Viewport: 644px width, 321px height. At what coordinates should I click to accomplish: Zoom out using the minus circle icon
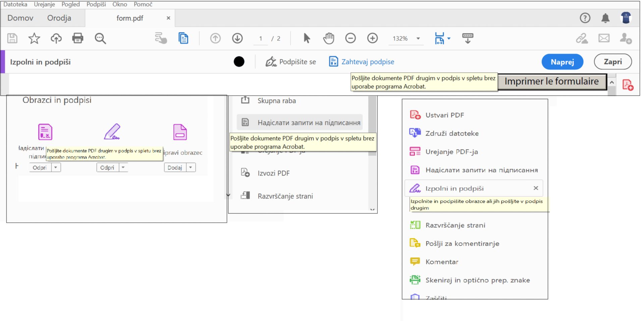click(351, 38)
